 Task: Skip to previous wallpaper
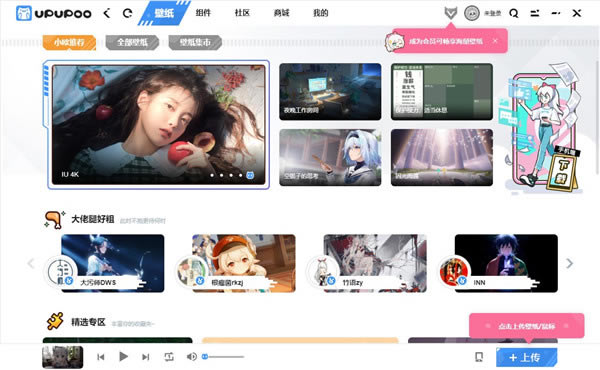pyautogui.click(x=101, y=357)
